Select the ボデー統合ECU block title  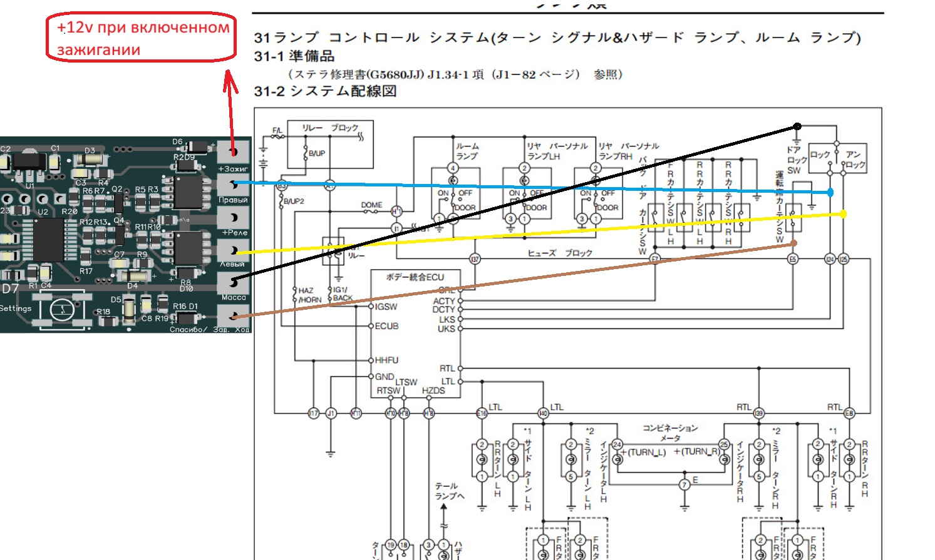tap(415, 277)
